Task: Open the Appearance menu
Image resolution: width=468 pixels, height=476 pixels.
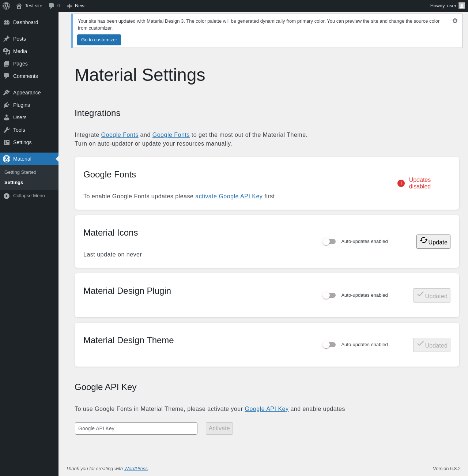Action: coord(29,93)
